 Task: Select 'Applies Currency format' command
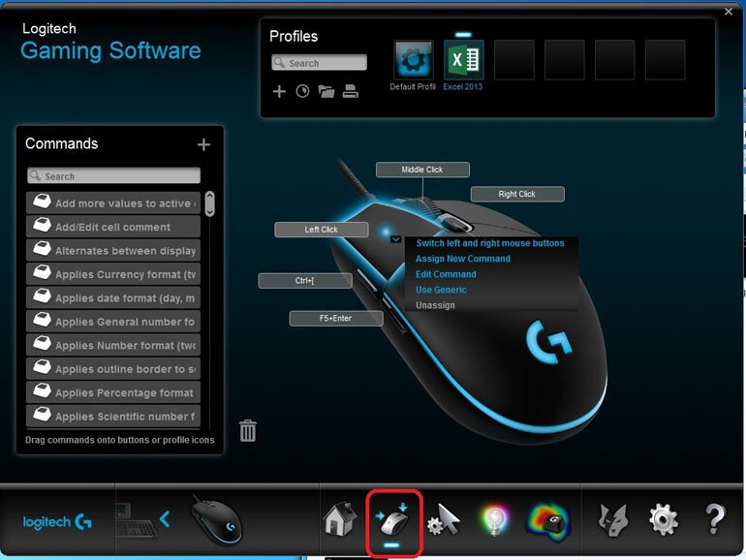click(113, 274)
